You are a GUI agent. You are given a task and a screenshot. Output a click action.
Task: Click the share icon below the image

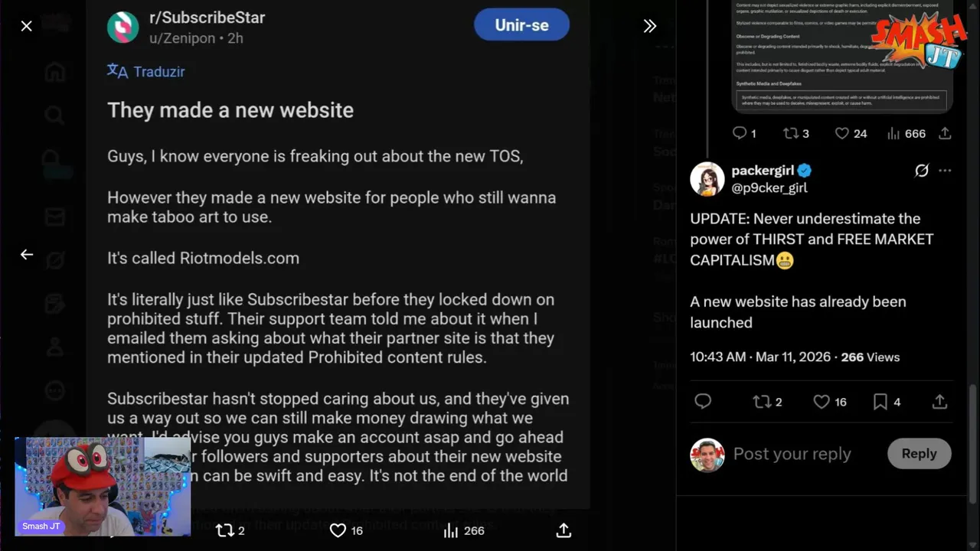tap(563, 530)
